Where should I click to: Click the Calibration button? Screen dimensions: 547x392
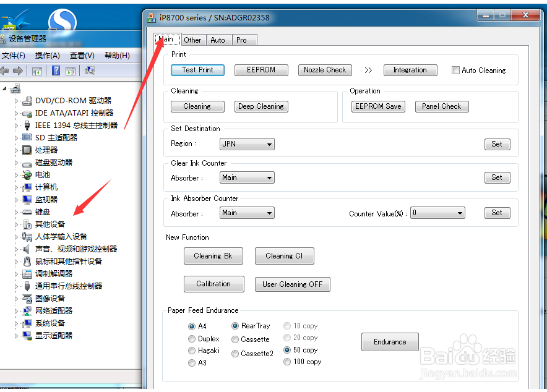coord(214,284)
